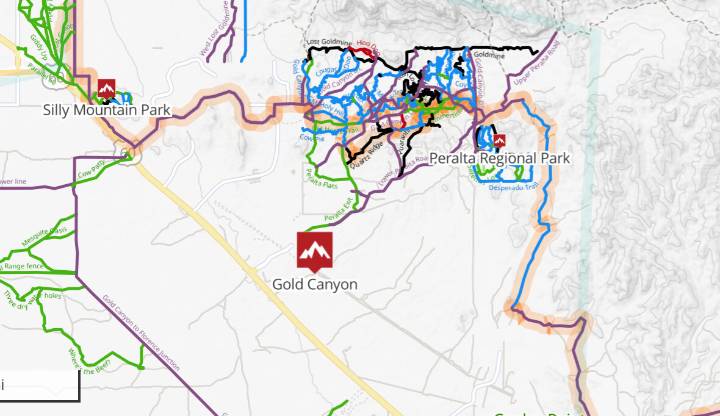Click the Peralta Regional Park marker icon

[x=500, y=141]
